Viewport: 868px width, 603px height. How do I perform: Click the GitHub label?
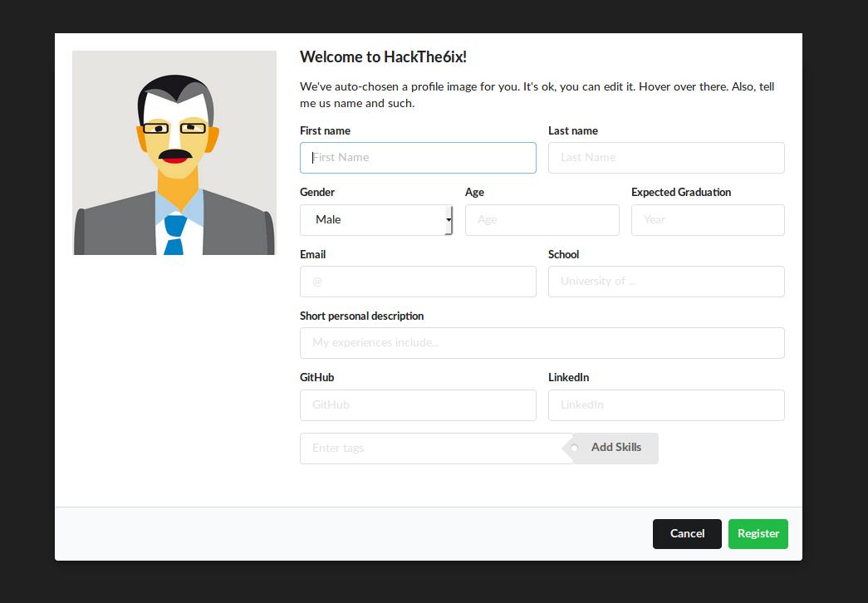[317, 377]
